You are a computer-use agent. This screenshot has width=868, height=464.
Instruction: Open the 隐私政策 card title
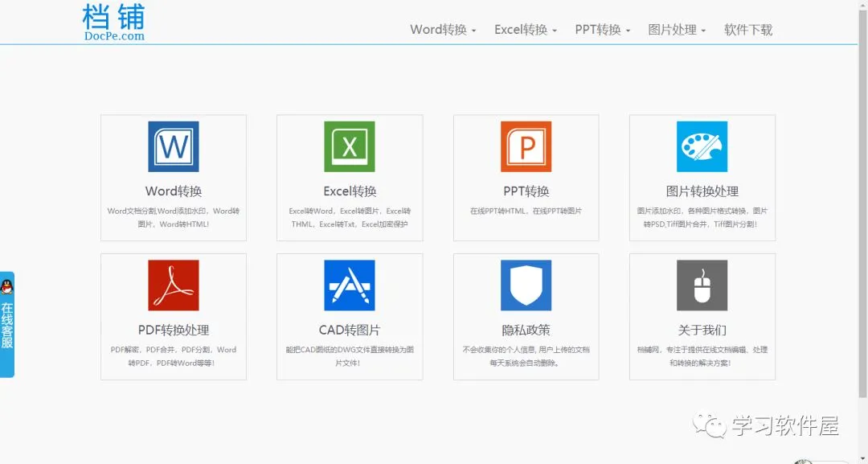click(526, 330)
